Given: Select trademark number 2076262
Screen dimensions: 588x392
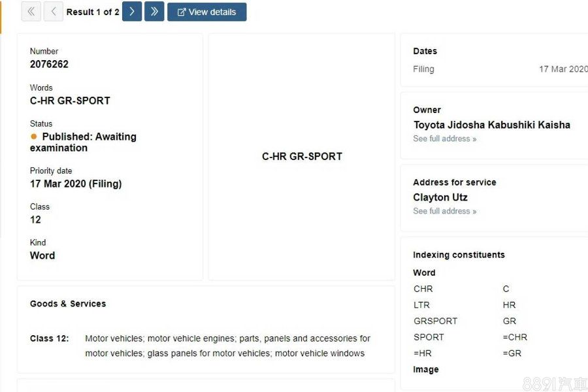Looking at the screenshot, I should pyautogui.click(x=49, y=64).
